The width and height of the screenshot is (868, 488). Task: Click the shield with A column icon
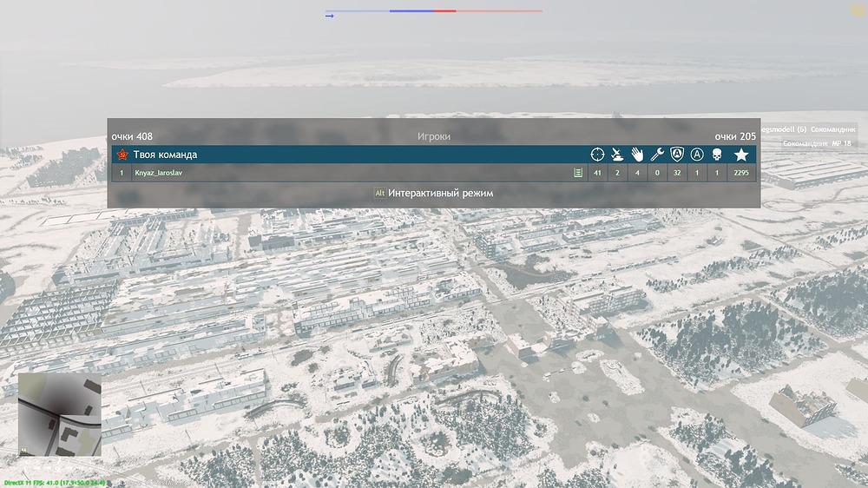(677, 155)
